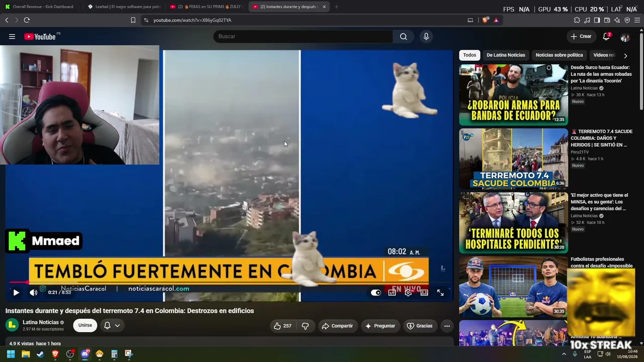Image resolution: width=644 pixels, height=362 pixels.
Task: Open the media playlist music-note icon
Action: (587, 20)
